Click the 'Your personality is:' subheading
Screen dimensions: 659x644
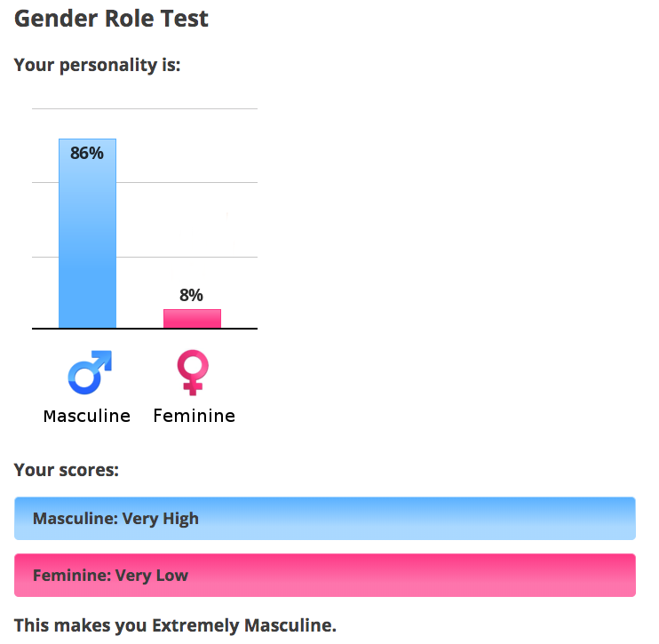97,65
